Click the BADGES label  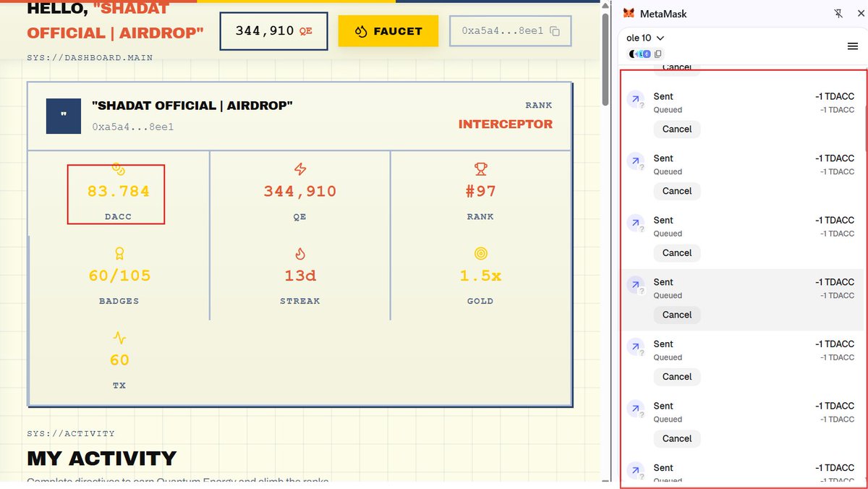point(119,301)
